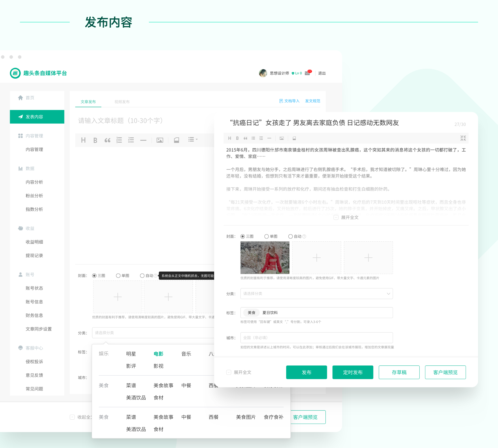Open the 发文规范 link

313,101
